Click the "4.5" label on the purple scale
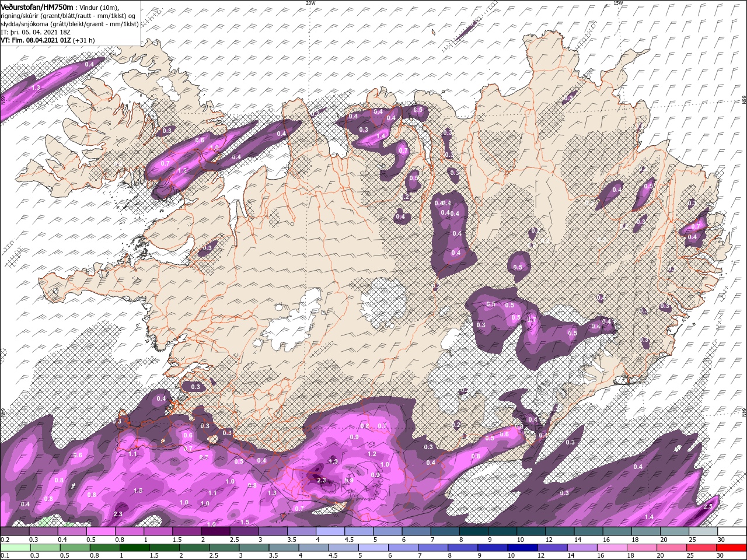Viewport: 747px width, 560px height. [x=350, y=540]
